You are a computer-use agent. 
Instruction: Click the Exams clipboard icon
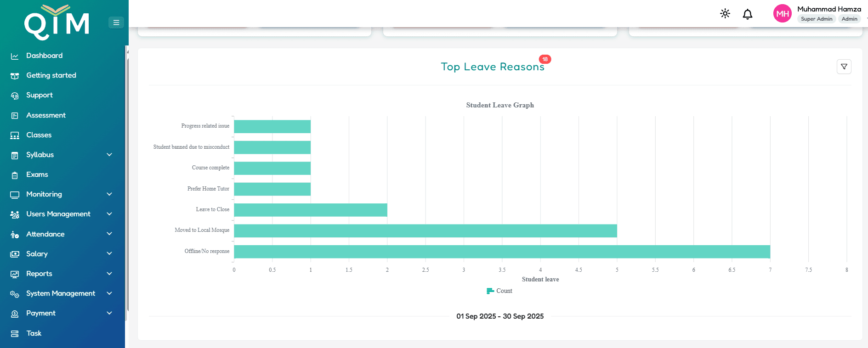point(15,175)
